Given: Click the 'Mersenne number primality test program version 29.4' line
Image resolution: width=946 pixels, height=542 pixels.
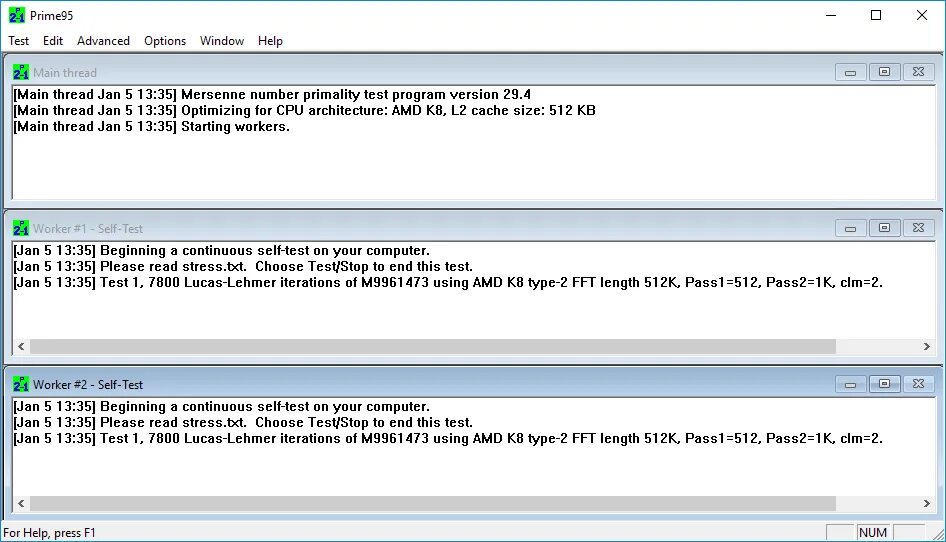Looking at the screenshot, I should pyautogui.click(x=272, y=94).
